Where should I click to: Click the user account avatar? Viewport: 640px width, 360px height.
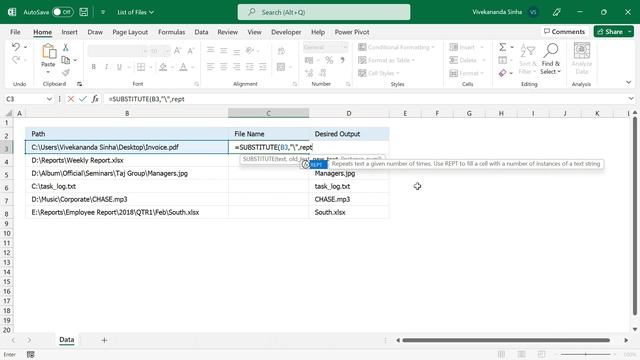coord(533,12)
